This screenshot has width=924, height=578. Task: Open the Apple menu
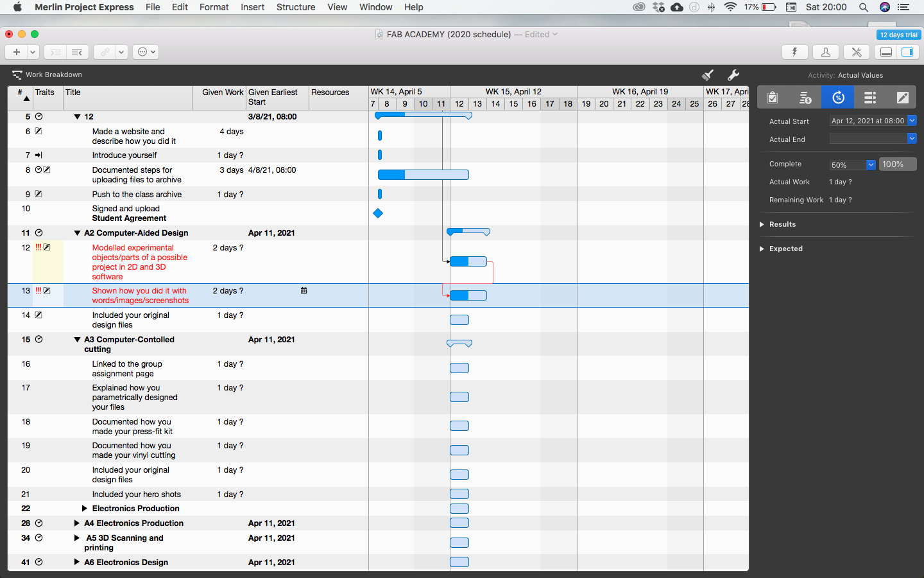coord(17,7)
